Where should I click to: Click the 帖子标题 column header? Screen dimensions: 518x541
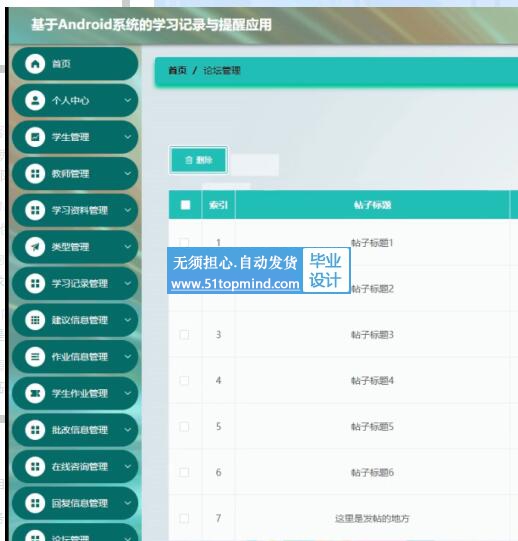coord(372,205)
